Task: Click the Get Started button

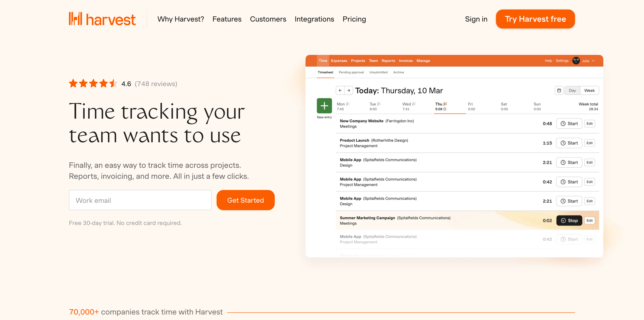Action: coord(245,200)
